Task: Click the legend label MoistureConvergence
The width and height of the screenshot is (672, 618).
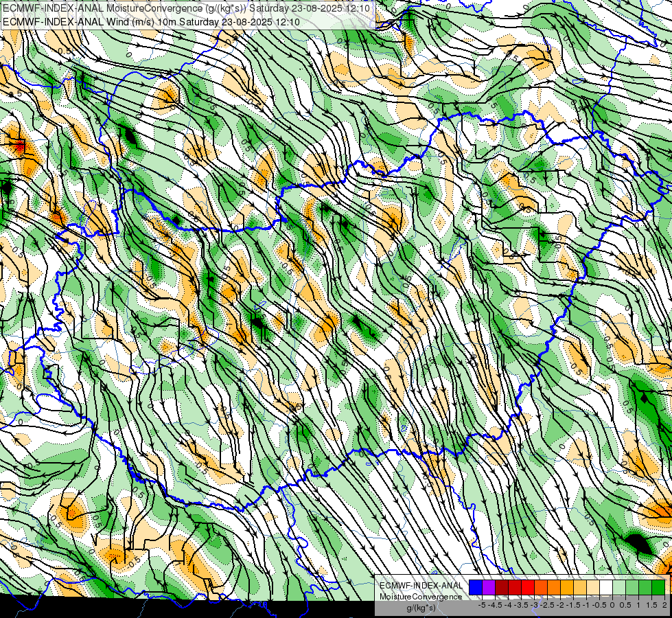Action: coord(421,597)
